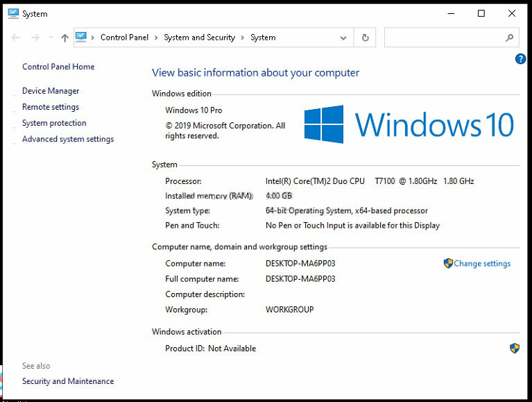Image resolution: width=532 pixels, height=402 pixels.
Task: Click '64-bit Operating System, x64-based processor'
Action: 346,210
